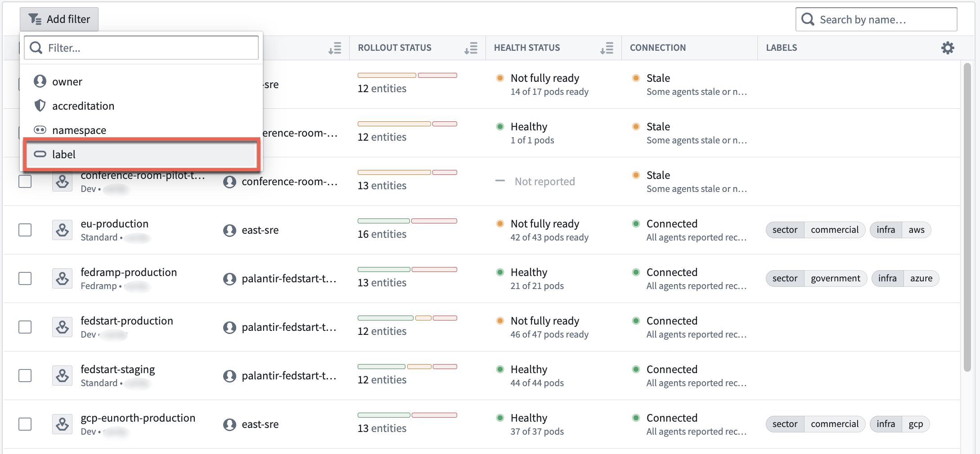Toggle checkbox for fedstart-production row

coord(25,327)
